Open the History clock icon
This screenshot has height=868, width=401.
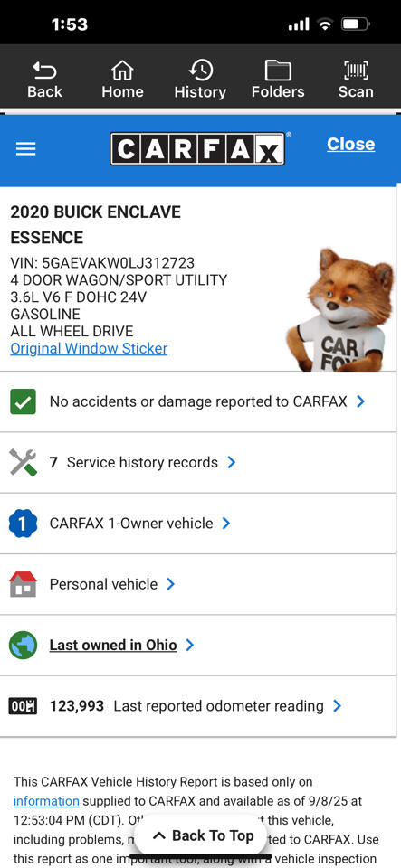tap(200, 71)
